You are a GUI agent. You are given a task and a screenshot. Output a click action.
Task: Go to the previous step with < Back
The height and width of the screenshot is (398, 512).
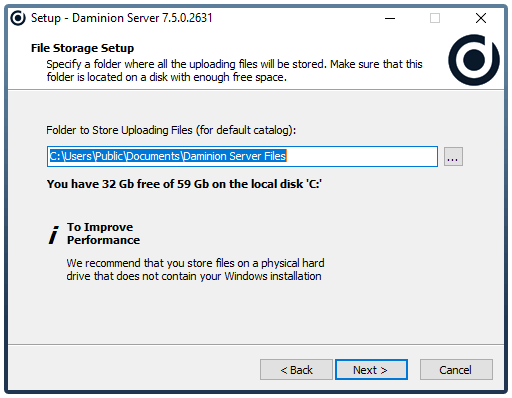(296, 369)
